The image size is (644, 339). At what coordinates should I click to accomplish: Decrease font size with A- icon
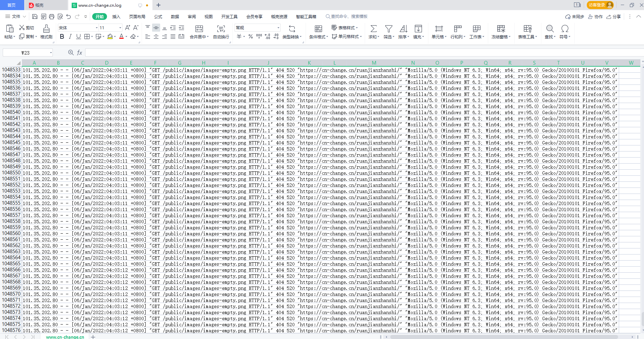pyautogui.click(x=136, y=28)
